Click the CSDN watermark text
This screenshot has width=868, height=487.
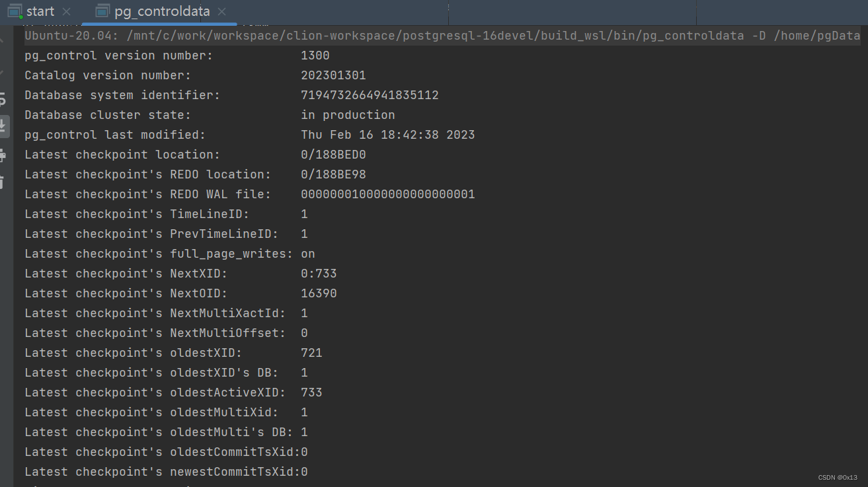838,477
